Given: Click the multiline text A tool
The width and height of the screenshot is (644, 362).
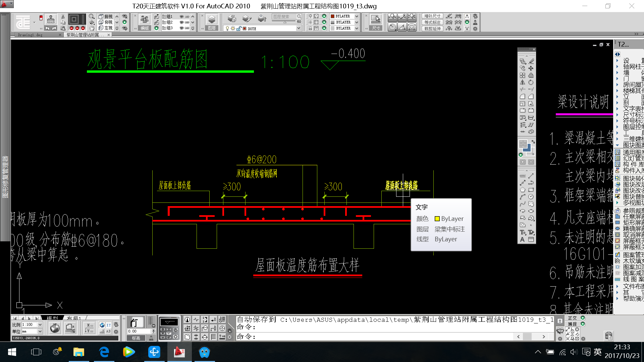Looking at the screenshot, I should click(522, 240).
